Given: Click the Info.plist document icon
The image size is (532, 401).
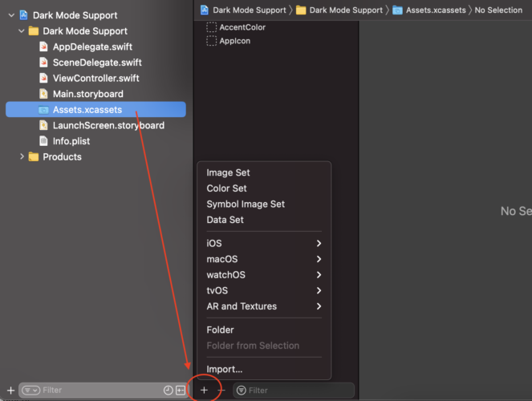Looking at the screenshot, I should [x=43, y=140].
